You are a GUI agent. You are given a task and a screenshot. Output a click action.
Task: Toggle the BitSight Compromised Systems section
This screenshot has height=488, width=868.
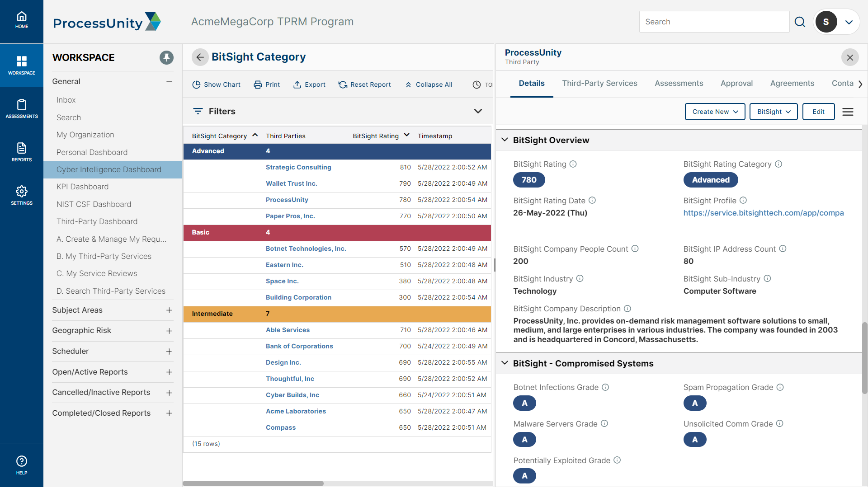(505, 363)
